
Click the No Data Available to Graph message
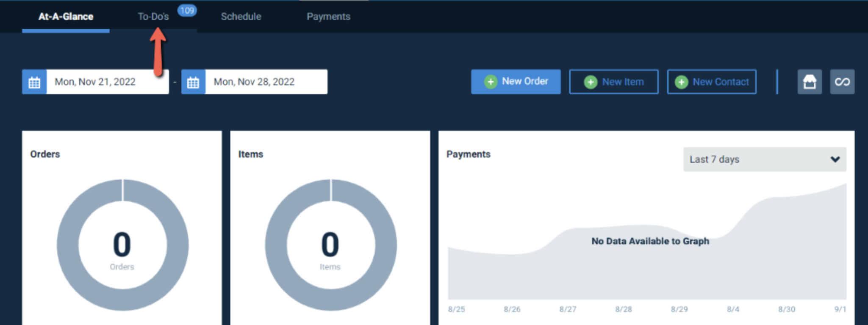(x=650, y=241)
